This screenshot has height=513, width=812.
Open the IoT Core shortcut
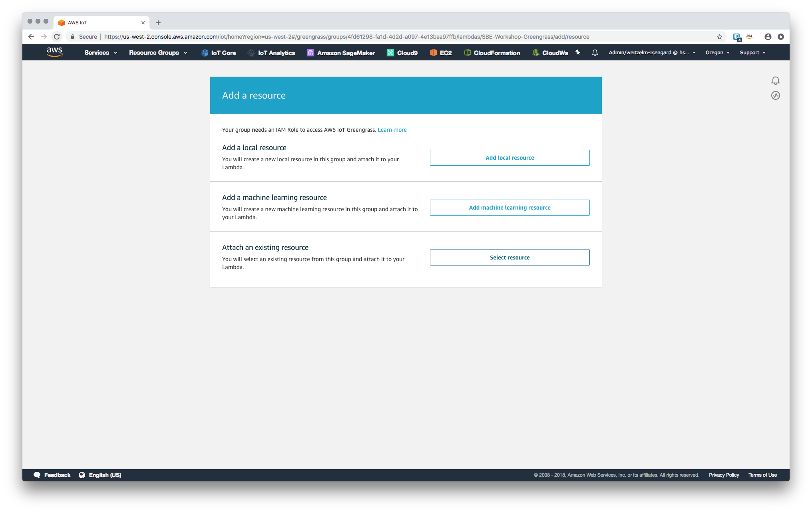pyautogui.click(x=218, y=53)
